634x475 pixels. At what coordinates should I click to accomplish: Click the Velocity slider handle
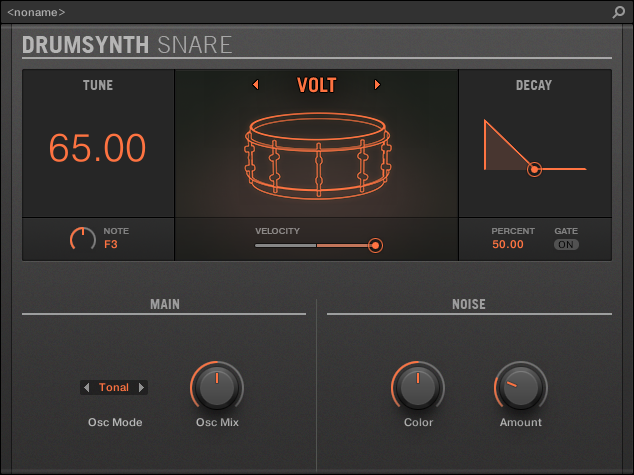375,245
